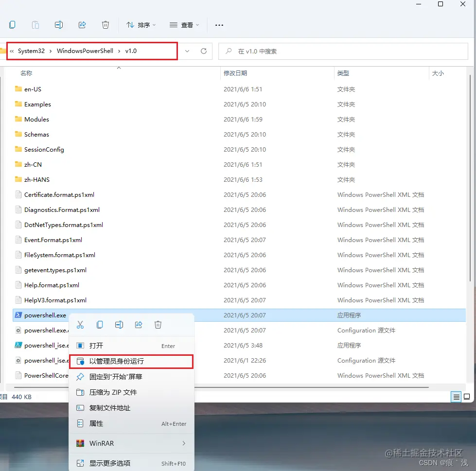
Task: Select HelpV3.format.ps1xml file
Action: click(x=55, y=300)
